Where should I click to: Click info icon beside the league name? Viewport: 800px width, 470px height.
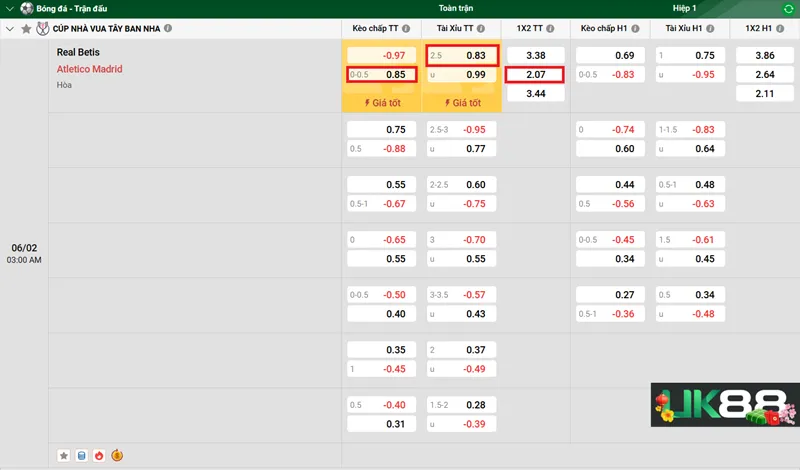tap(168, 29)
